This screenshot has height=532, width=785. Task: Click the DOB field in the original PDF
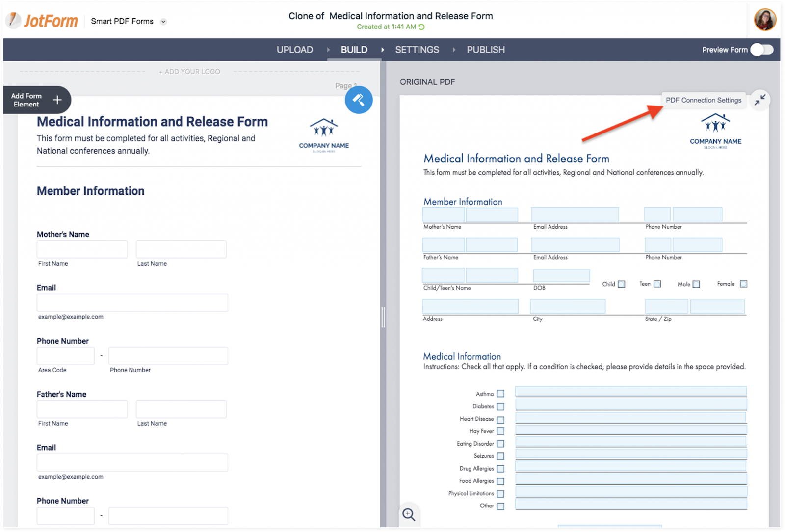coord(561,276)
